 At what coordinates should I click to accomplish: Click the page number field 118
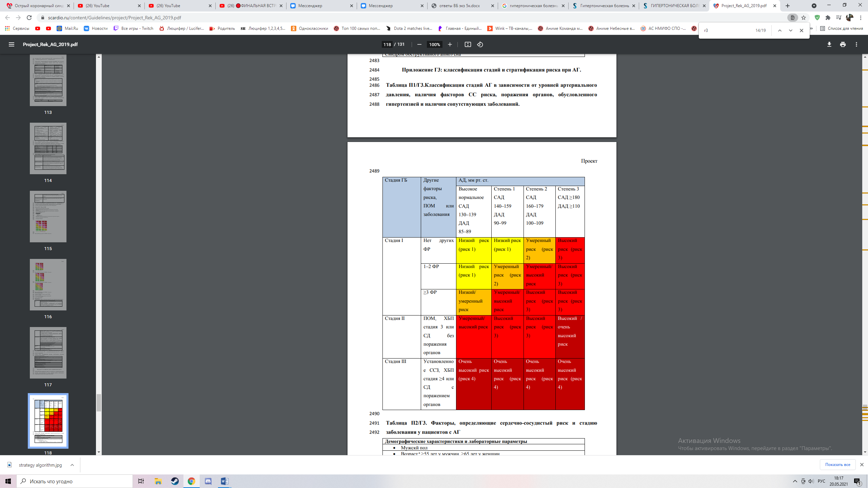tap(387, 44)
